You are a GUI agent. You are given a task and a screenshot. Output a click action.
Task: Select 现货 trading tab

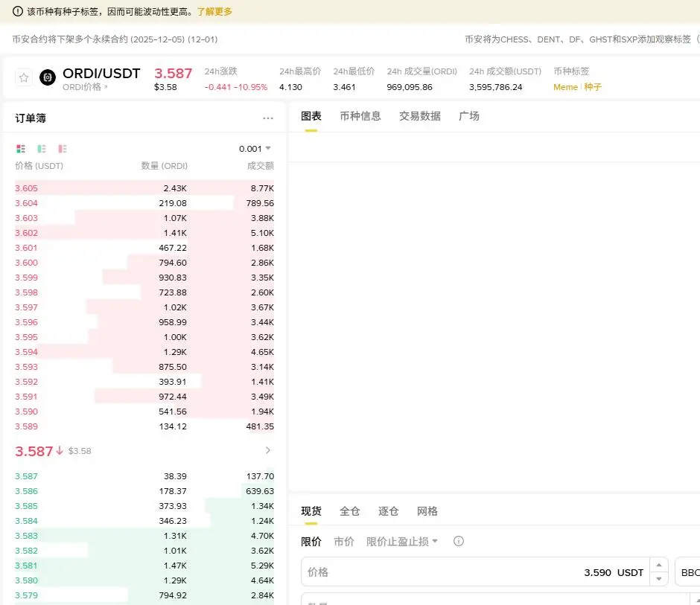[311, 510]
